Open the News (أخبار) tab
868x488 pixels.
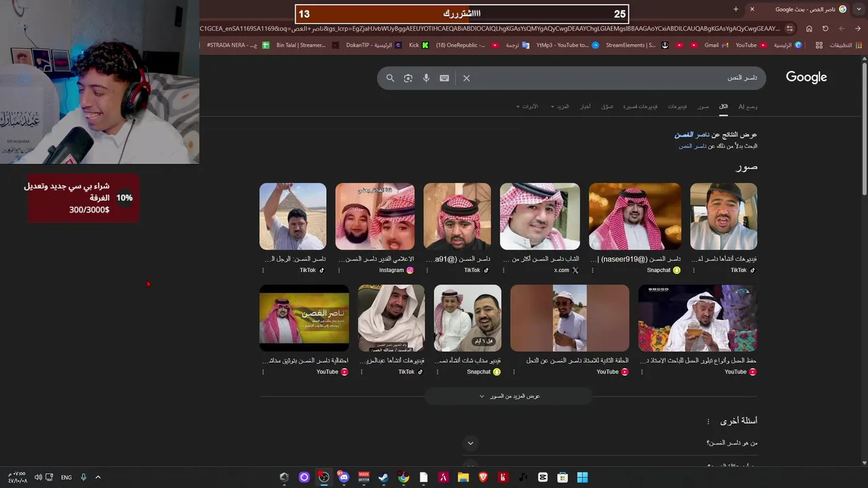tap(585, 106)
